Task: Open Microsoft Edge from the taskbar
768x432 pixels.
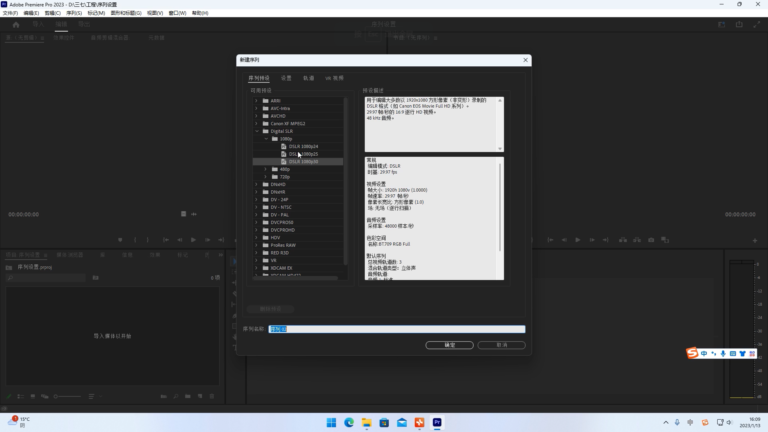Action: point(349,423)
